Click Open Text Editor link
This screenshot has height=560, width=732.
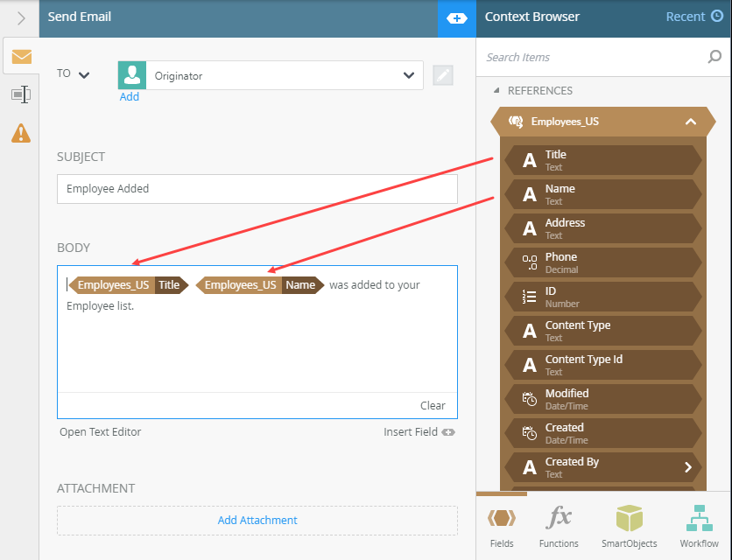(101, 432)
